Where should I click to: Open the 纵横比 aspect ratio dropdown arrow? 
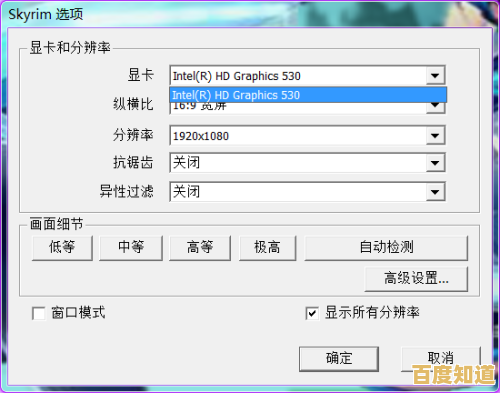(x=435, y=107)
